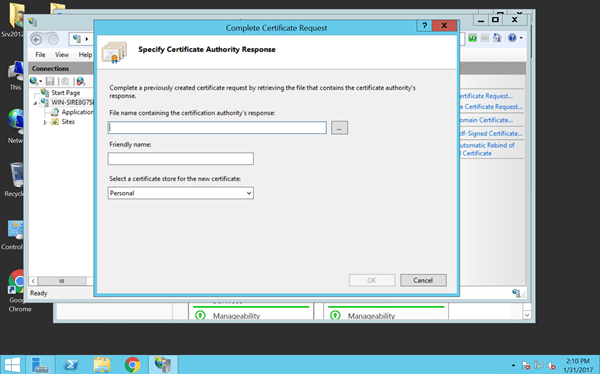Click the Automatic Rebind of Certificate link
600x374 pixels.
pos(487,149)
